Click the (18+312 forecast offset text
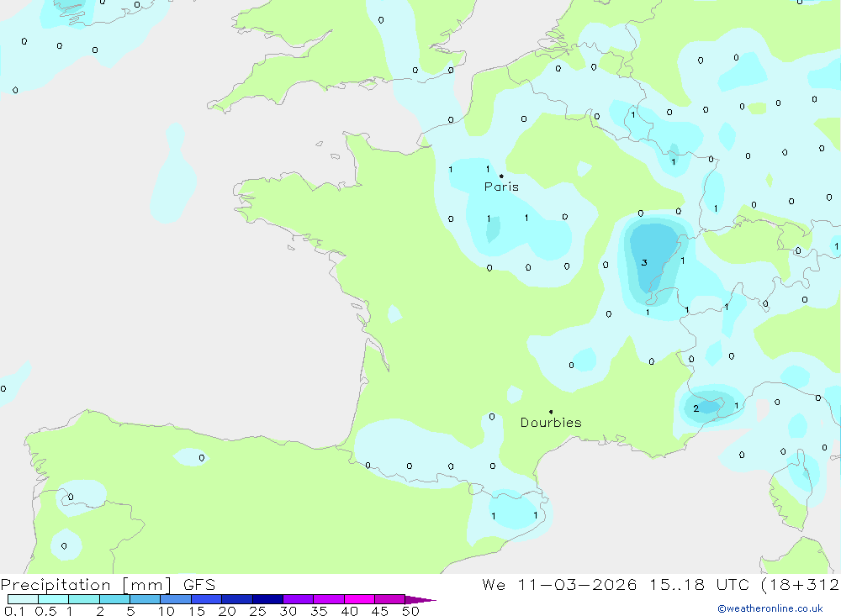Image resolution: width=841 pixels, height=616 pixels. (801, 584)
